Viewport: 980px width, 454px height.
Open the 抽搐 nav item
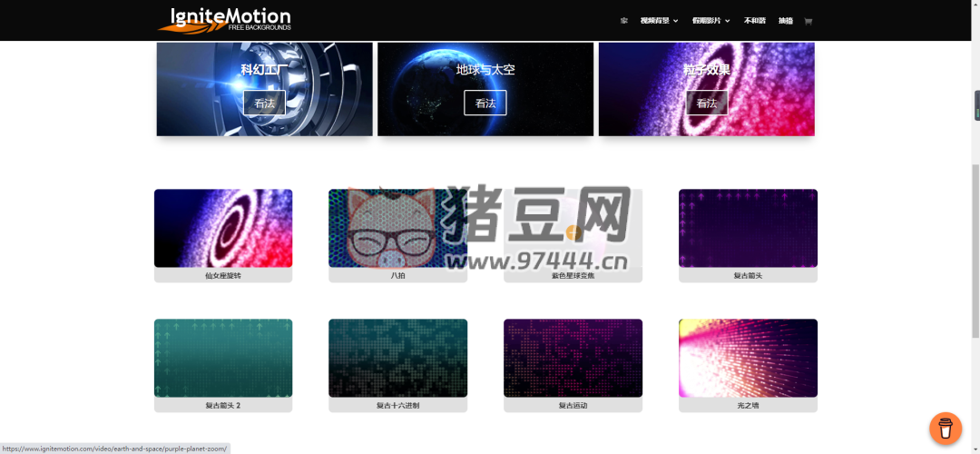[x=786, y=21]
